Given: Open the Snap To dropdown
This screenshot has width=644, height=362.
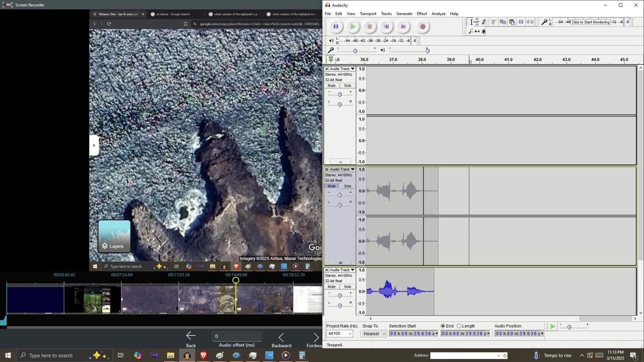Looking at the screenshot, I should 374,334.
